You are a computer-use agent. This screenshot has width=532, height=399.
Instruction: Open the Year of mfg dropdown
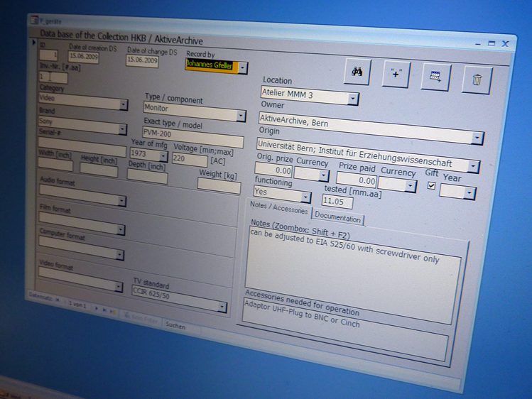(163, 156)
